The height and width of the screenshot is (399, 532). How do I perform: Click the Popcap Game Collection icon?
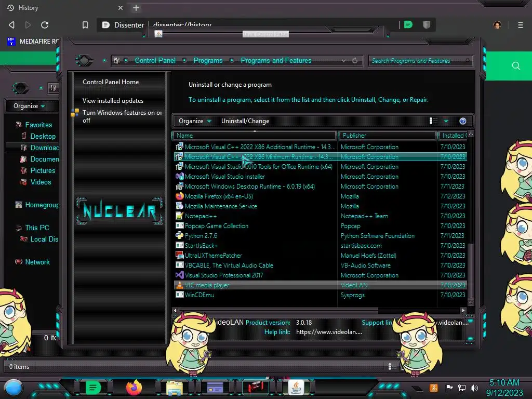(179, 225)
